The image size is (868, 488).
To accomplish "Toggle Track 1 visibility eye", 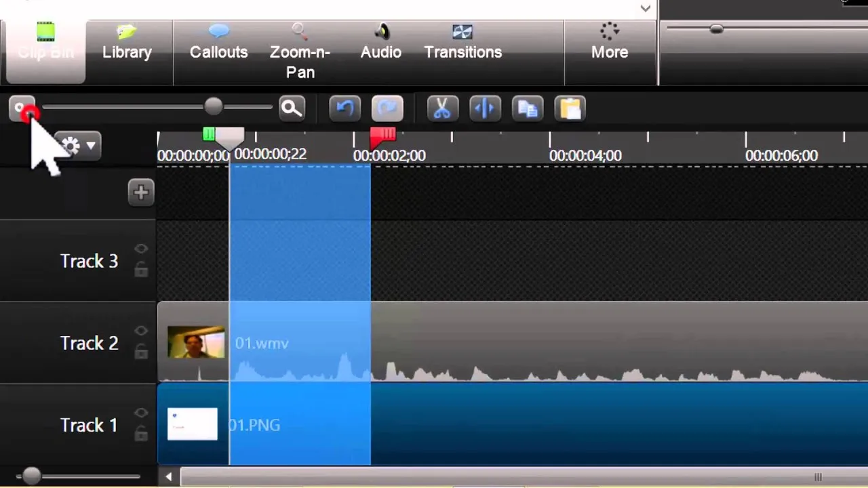I will coord(141,413).
